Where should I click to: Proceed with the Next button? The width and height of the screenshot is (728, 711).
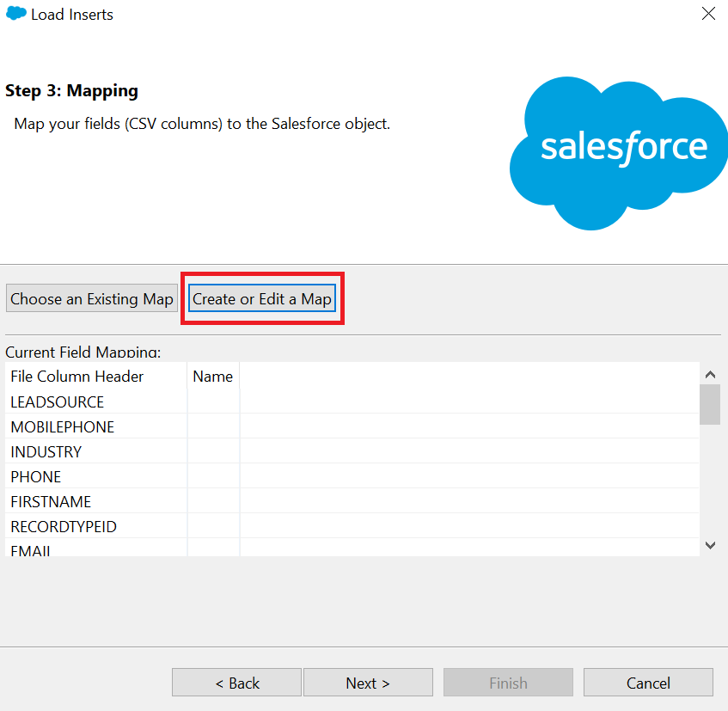point(368,683)
